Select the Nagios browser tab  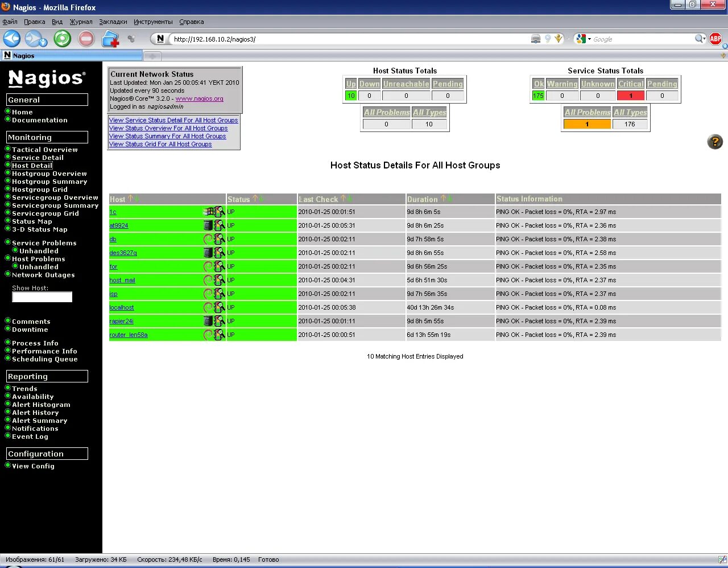[x=71, y=55]
